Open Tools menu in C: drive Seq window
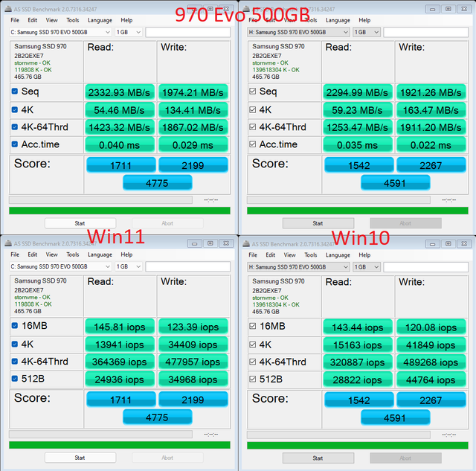Viewport: 476px width, 471px height. pyautogui.click(x=73, y=20)
